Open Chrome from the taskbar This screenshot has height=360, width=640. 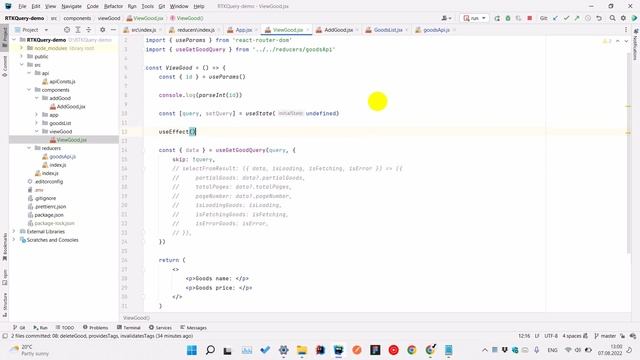pyautogui.click(x=412, y=350)
